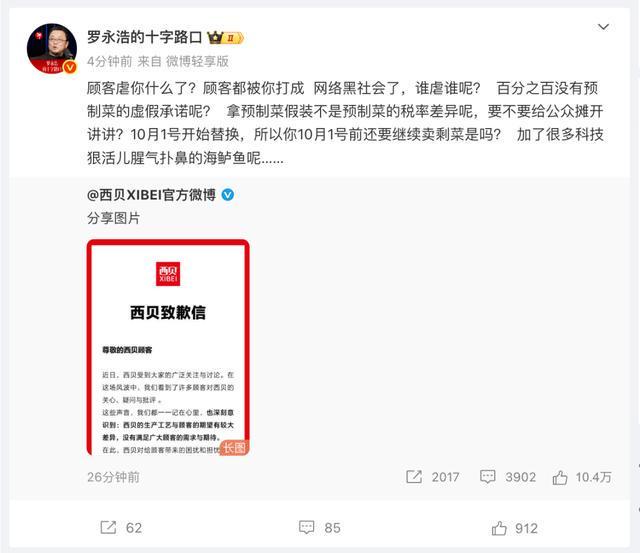Click the orange verified V badge
The image size is (640, 553).
tap(70, 67)
